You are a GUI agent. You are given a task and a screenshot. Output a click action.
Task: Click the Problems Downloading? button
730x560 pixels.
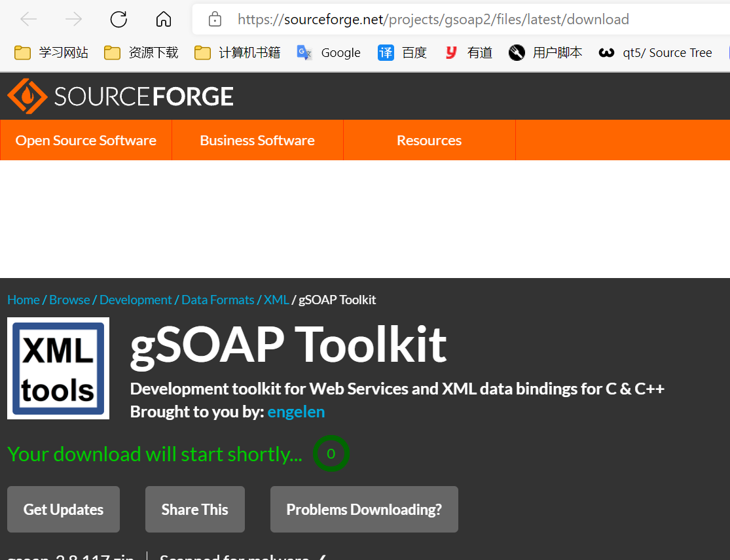[x=364, y=510]
